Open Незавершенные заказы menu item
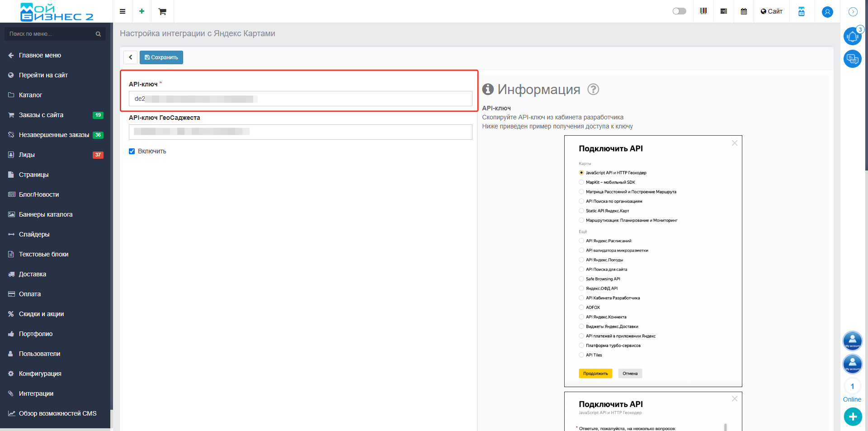This screenshot has height=431, width=868. 55,135
